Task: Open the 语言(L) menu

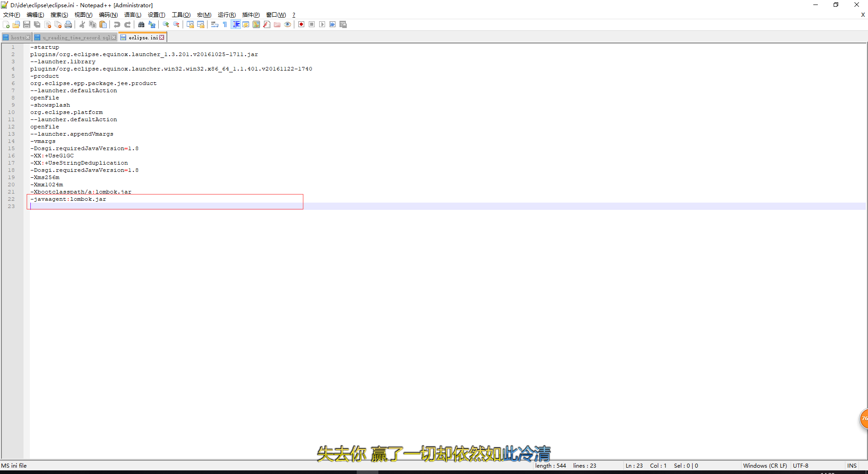Action: [x=132, y=15]
